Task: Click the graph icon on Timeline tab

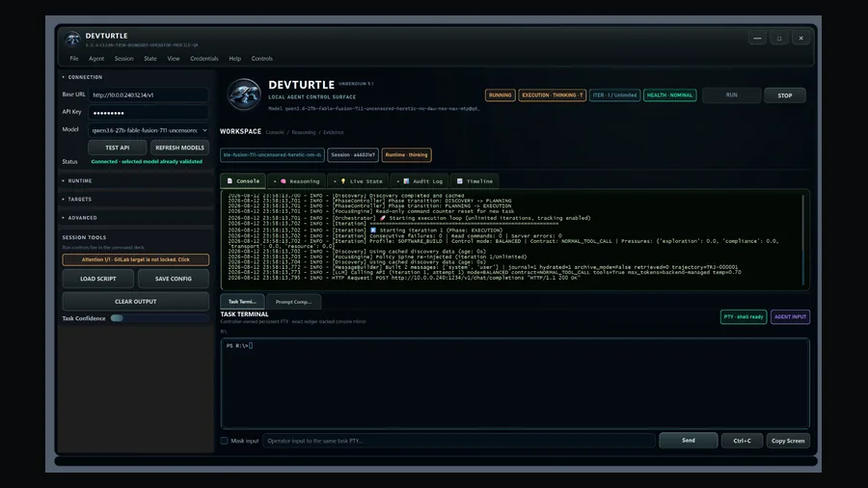Action: coord(459,181)
